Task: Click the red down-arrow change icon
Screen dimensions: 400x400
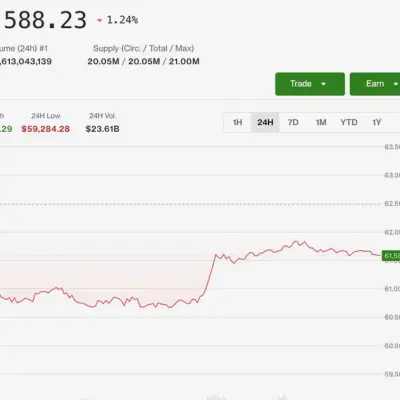Action: click(99, 21)
